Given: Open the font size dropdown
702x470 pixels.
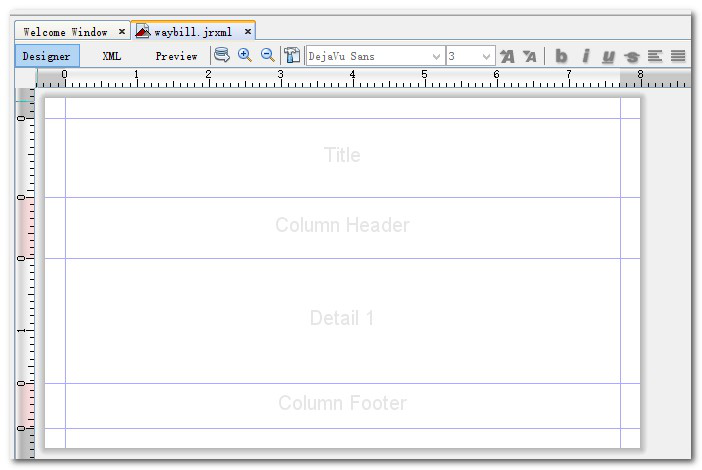Looking at the screenshot, I should tap(487, 57).
